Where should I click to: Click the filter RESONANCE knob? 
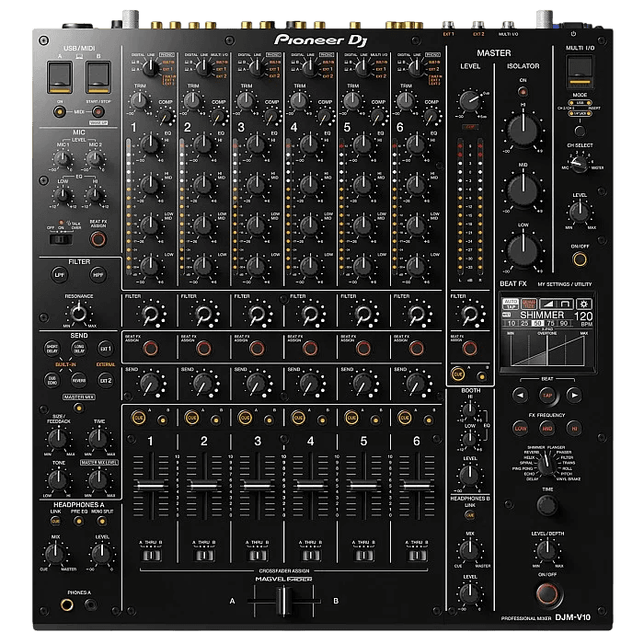pos(78,314)
